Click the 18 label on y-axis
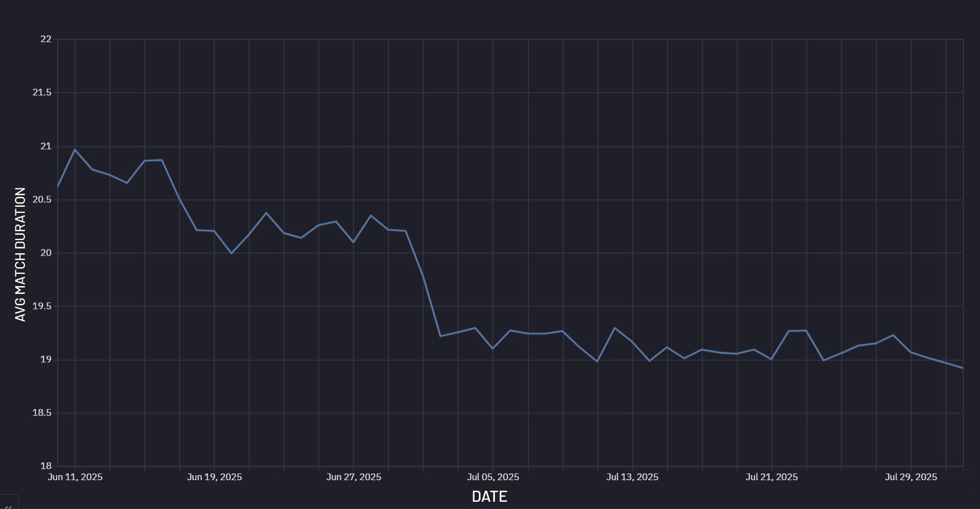 (46, 466)
